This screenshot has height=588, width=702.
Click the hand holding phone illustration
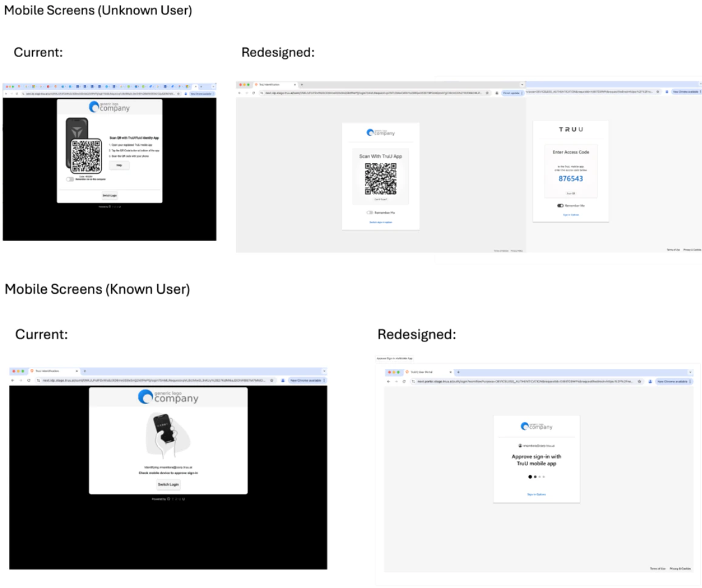pyautogui.click(x=168, y=436)
